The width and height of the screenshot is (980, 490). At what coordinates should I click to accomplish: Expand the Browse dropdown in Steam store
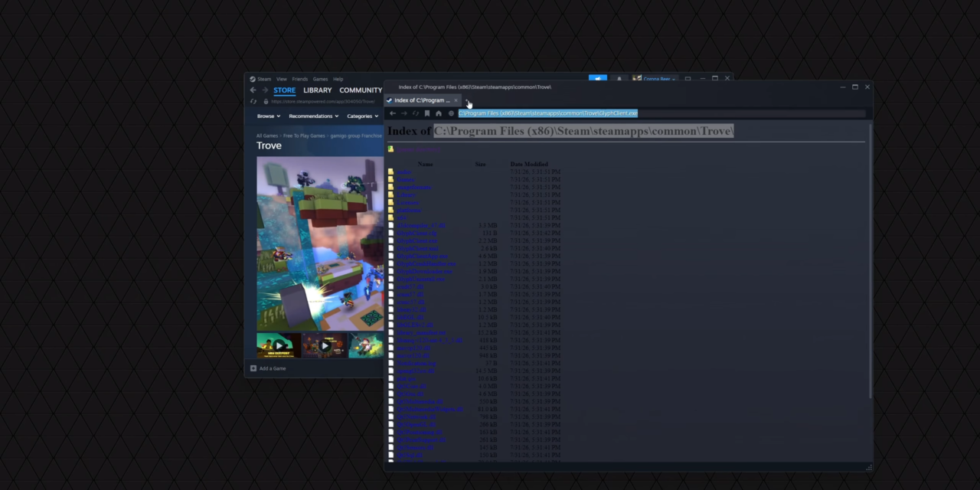pyautogui.click(x=269, y=116)
